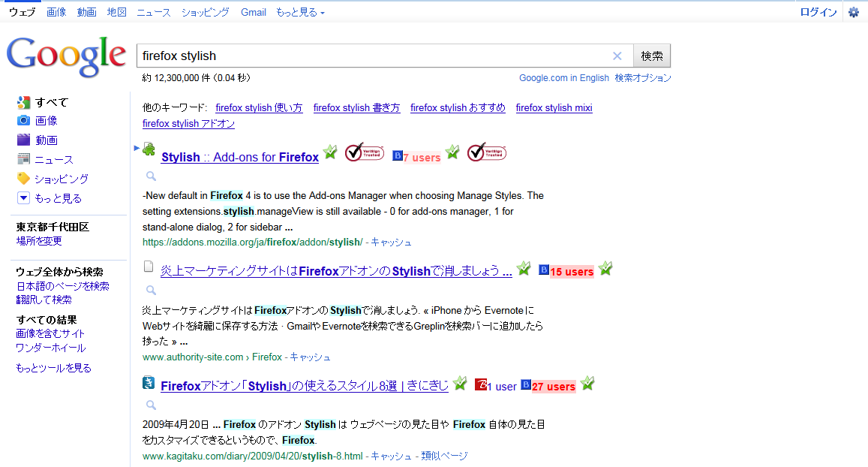
Task: Click green star right of 7 users
Action: pyautogui.click(x=453, y=152)
